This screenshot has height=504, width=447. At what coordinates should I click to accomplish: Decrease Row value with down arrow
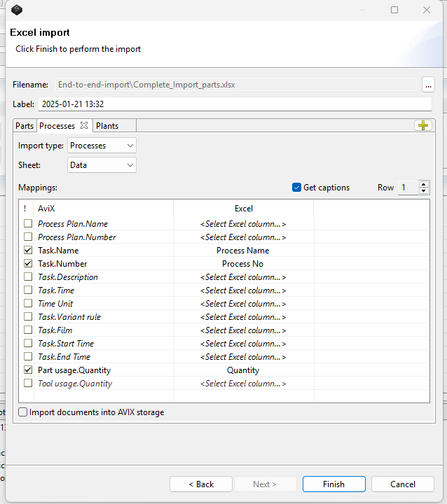tap(423, 191)
